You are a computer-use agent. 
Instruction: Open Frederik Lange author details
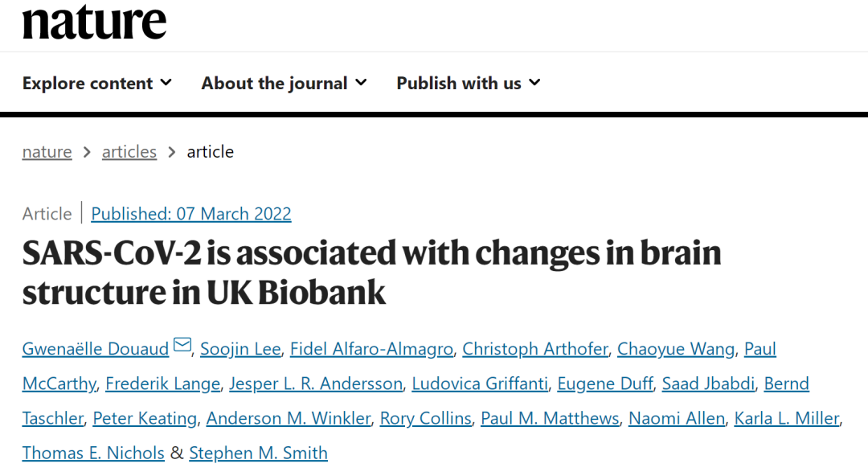click(162, 384)
